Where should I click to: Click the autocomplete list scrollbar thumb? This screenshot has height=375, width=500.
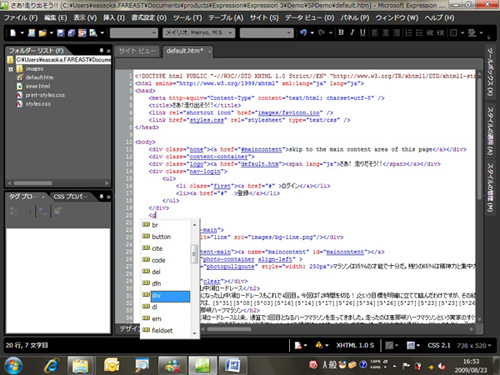point(194,254)
